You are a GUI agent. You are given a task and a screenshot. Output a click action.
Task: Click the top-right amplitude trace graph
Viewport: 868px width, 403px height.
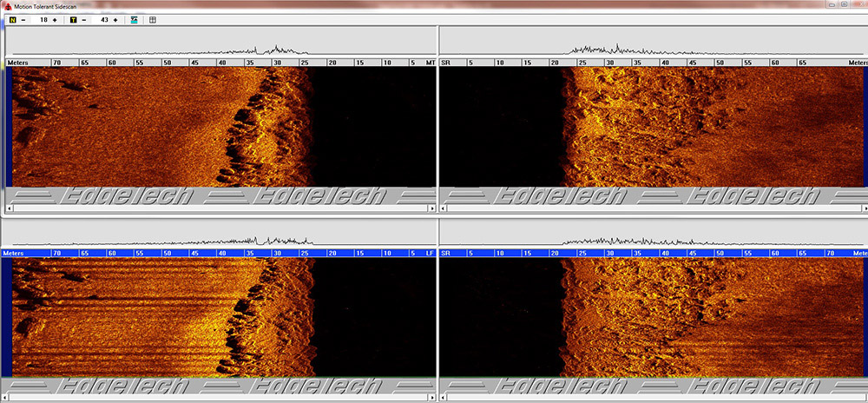pyautogui.click(x=654, y=42)
